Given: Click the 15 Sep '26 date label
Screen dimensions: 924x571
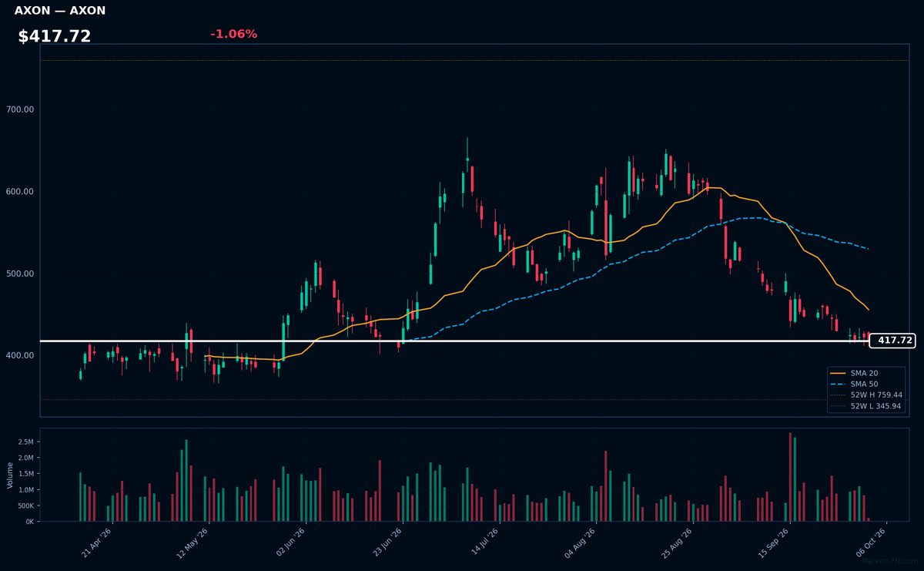Looking at the screenshot, I should coord(773,542).
